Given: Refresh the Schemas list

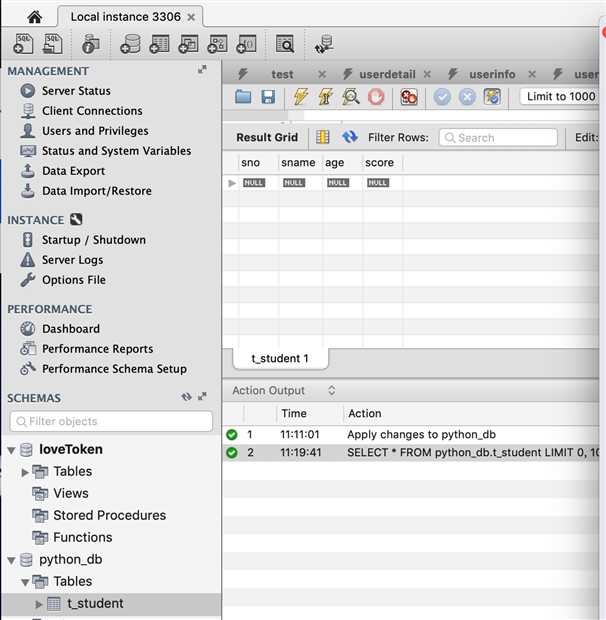Looking at the screenshot, I should (x=186, y=397).
